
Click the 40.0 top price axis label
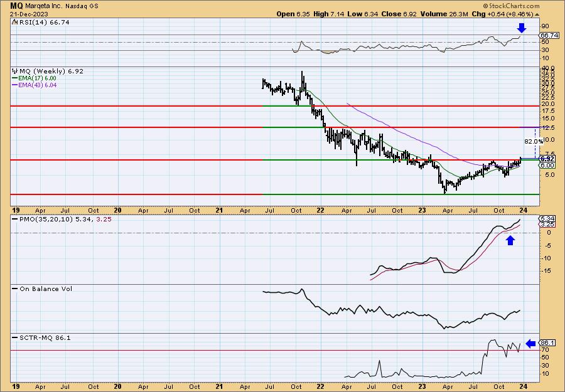pyautogui.click(x=547, y=68)
